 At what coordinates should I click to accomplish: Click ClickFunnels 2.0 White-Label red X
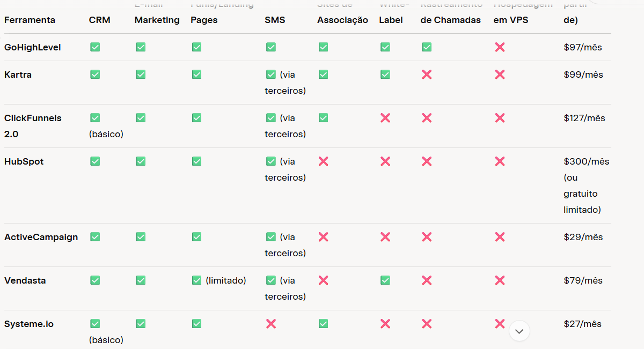point(385,118)
